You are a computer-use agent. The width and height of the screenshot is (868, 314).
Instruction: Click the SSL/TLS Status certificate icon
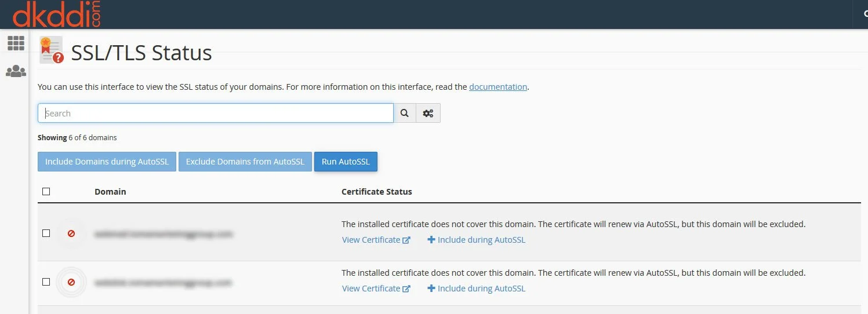[x=51, y=50]
